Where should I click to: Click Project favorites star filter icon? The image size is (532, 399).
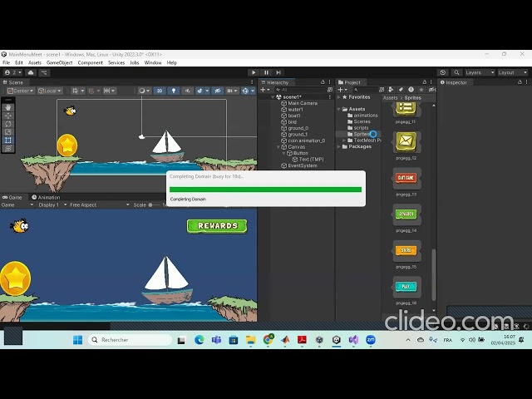point(421,90)
